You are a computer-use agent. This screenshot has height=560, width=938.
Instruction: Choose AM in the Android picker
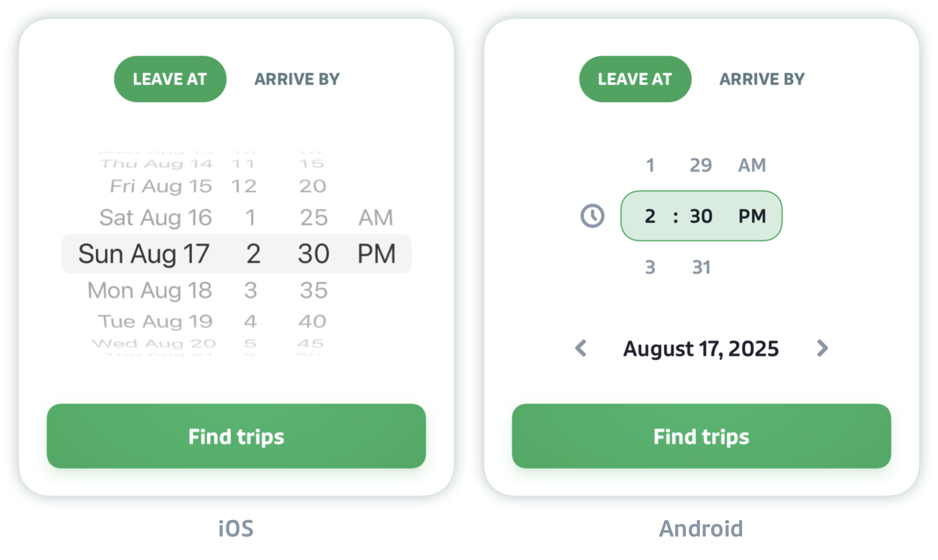tap(752, 165)
